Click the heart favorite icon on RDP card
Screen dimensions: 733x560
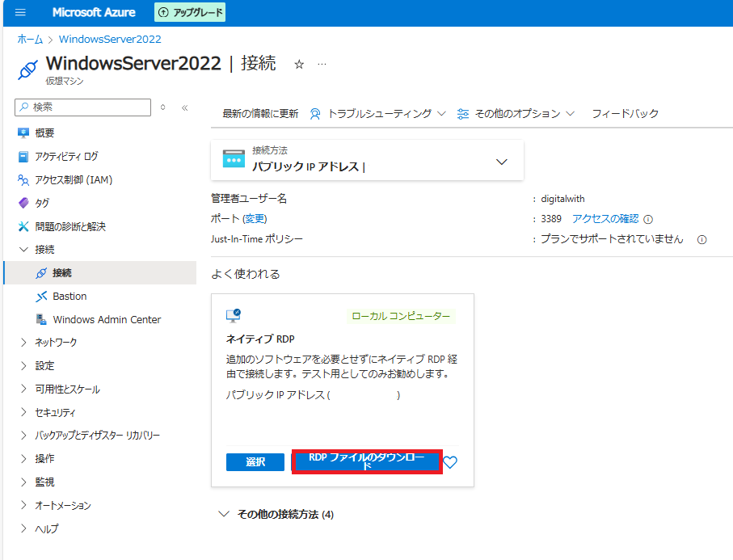[x=450, y=462]
